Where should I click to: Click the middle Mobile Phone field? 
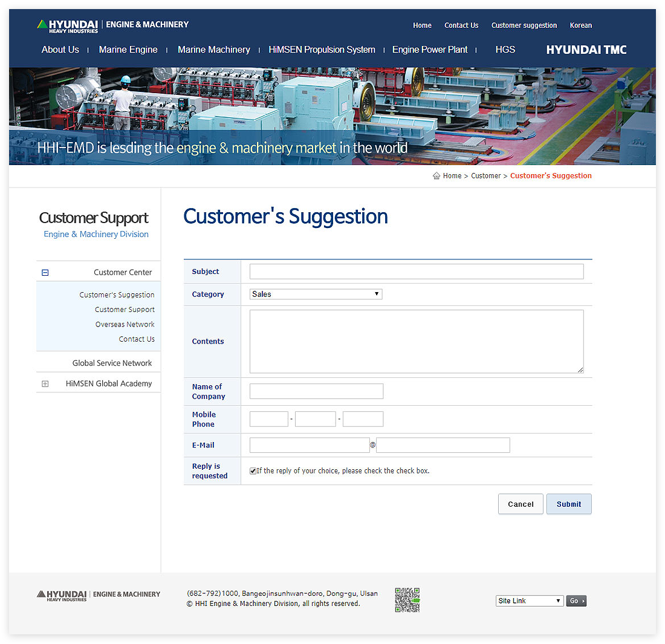316,419
